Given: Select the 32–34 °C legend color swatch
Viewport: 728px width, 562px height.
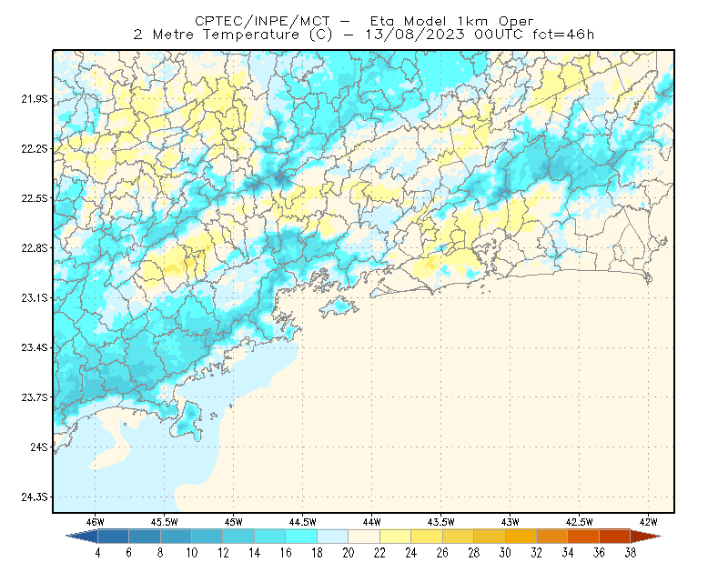Looking at the screenshot, I should [x=552, y=536].
